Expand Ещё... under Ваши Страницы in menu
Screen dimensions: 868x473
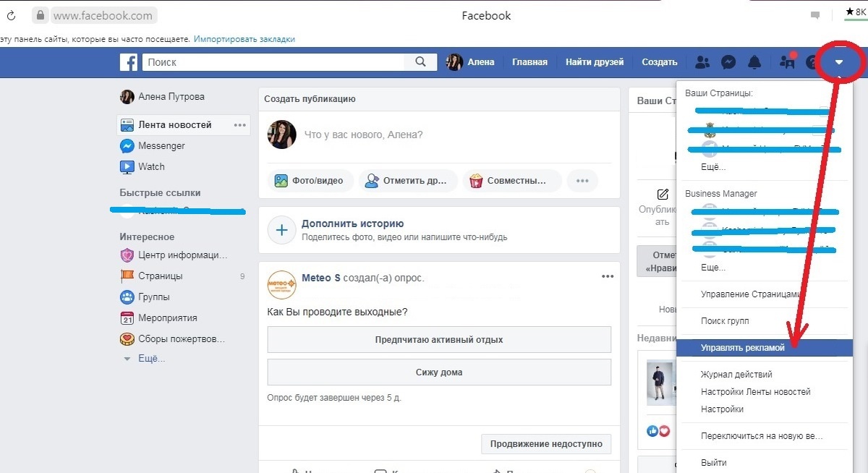click(713, 166)
